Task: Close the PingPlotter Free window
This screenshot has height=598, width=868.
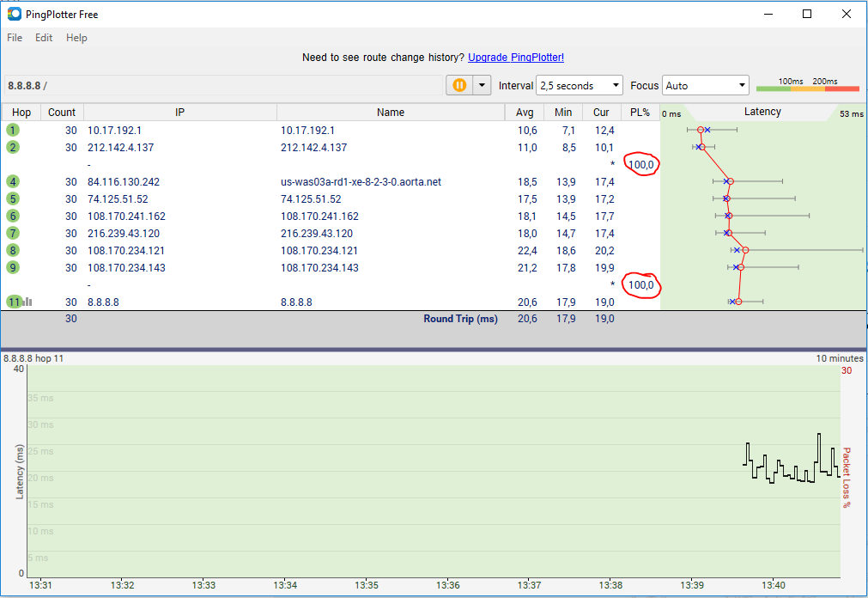Action: 847,14
